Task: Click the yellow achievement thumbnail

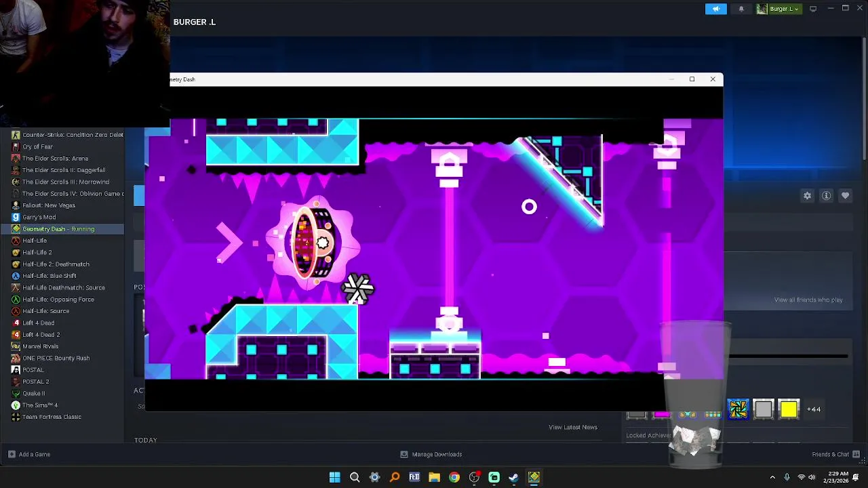Action: click(789, 409)
